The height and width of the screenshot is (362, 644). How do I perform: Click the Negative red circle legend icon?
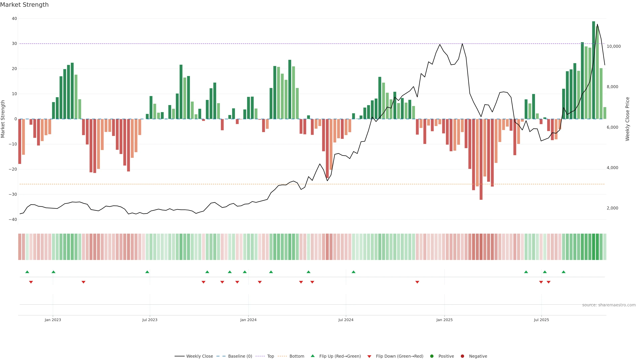462,356
